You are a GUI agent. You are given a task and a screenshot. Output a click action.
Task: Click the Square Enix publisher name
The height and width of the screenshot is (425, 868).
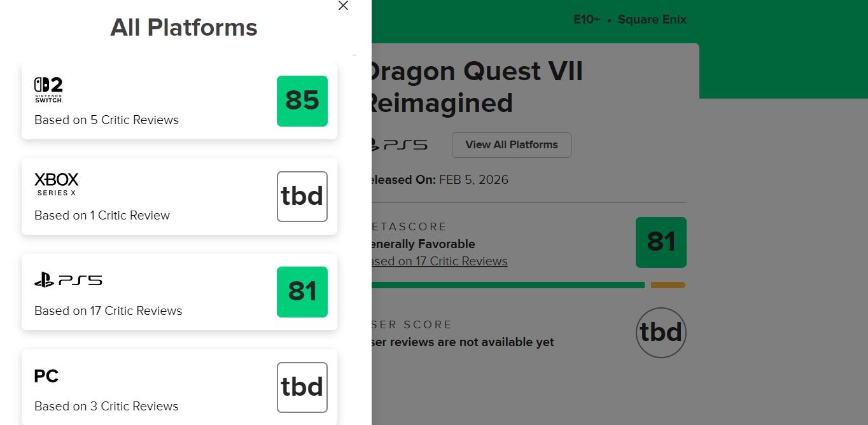652,20
